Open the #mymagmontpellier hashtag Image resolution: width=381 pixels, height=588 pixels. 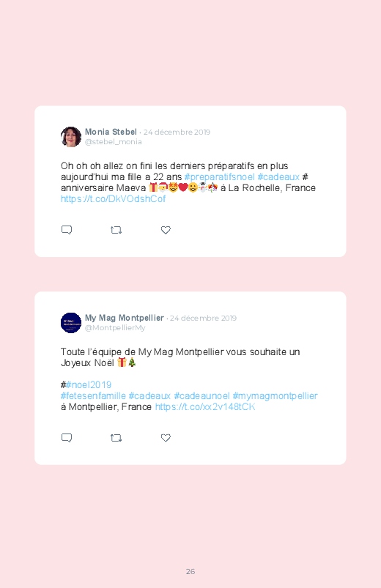[x=275, y=396]
